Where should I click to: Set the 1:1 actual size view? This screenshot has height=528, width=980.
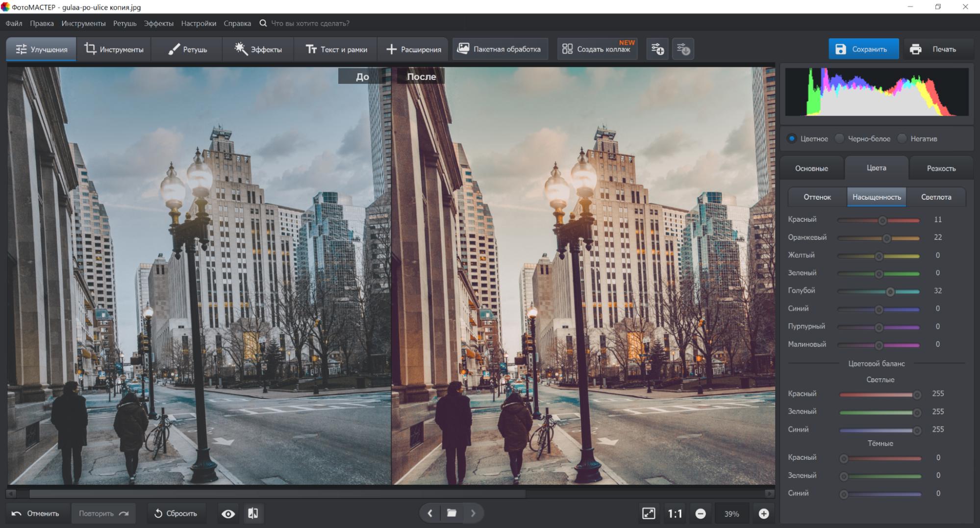click(x=675, y=514)
